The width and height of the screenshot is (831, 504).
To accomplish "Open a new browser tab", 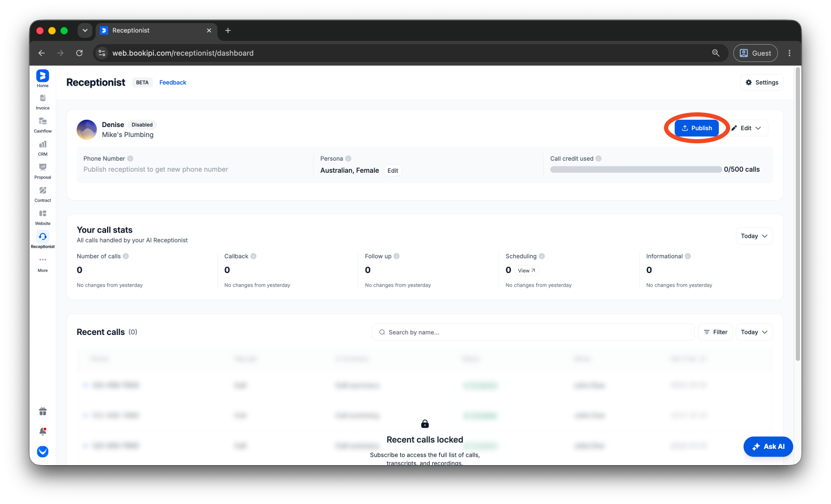I will (228, 30).
